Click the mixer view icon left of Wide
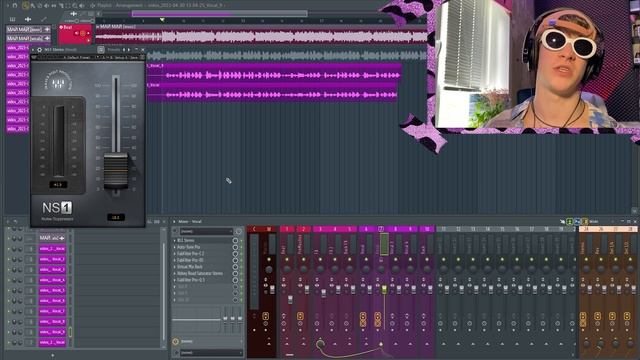The width and height of the screenshot is (640, 360). point(585,221)
